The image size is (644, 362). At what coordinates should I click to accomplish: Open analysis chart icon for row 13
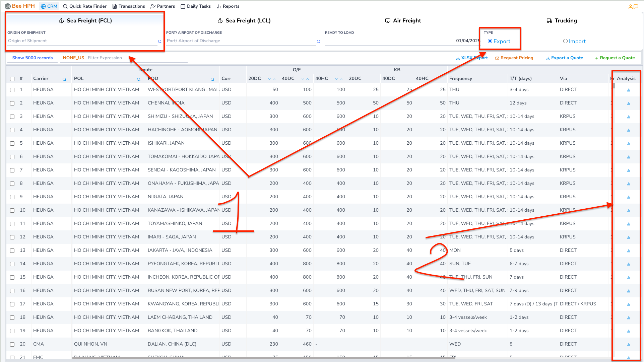pyautogui.click(x=628, y=251)
